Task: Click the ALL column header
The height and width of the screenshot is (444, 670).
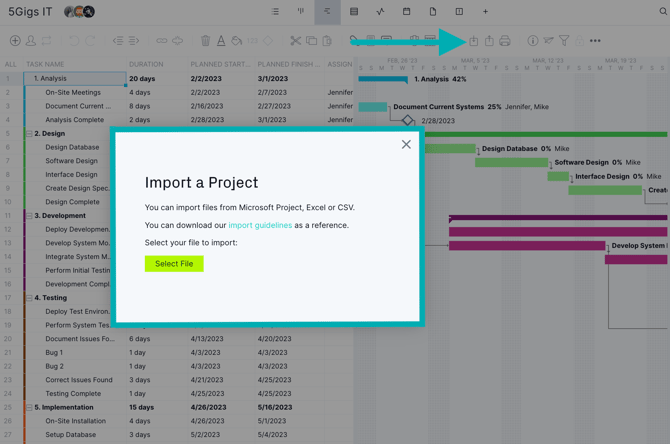Action: (11, 64)
